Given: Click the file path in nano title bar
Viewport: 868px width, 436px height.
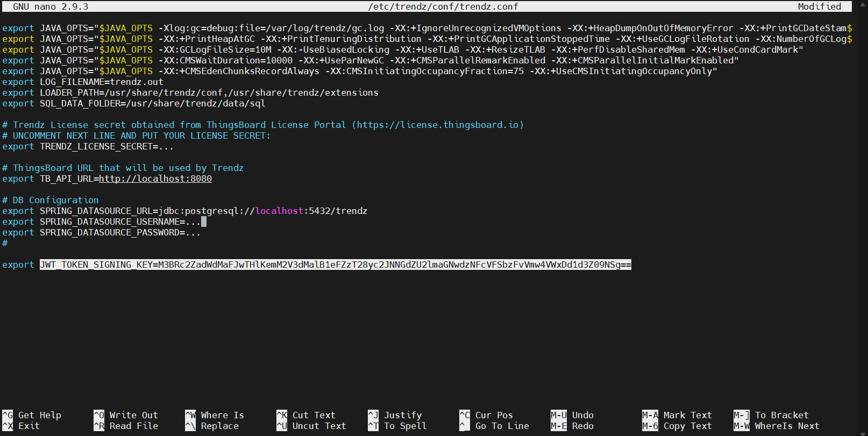Looking at the screenshot, I should [443, 6].
